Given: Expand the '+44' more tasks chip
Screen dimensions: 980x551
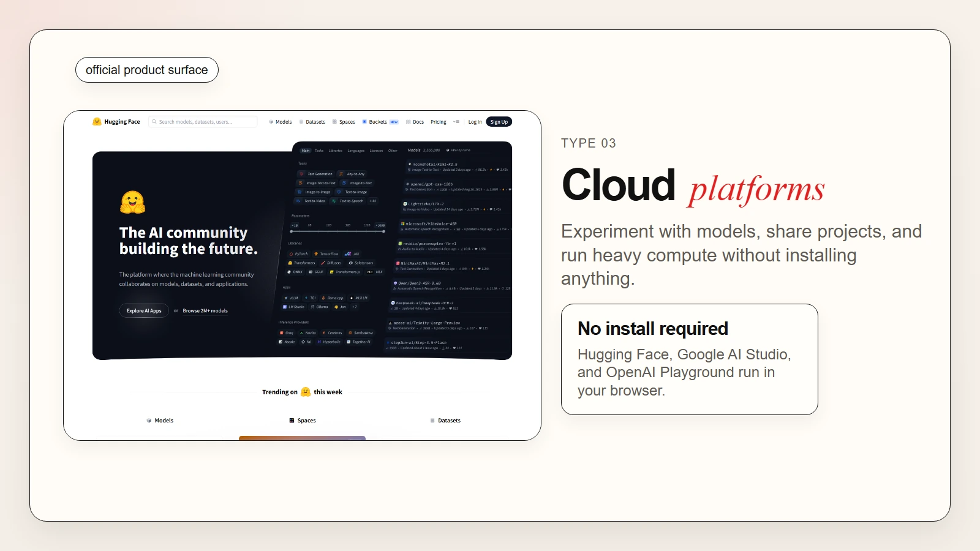Looking at the screenshot, I should pyautogui.click(x=373, y=201).
